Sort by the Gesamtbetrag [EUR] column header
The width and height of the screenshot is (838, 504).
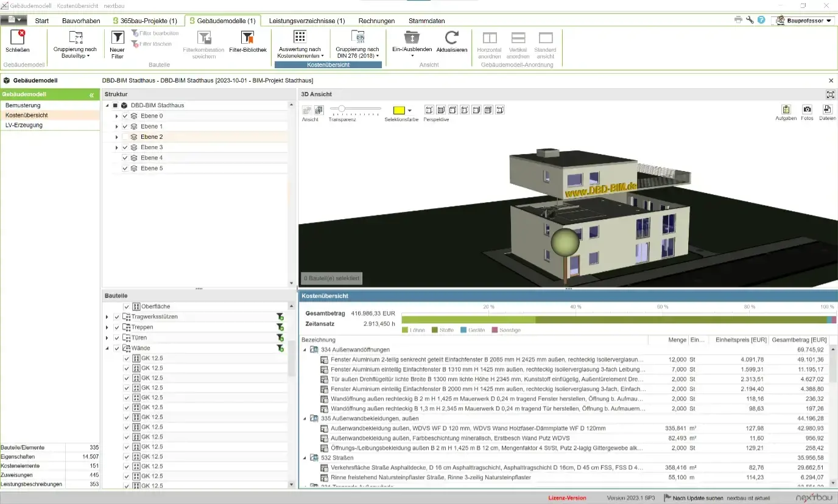click(799, 340)
